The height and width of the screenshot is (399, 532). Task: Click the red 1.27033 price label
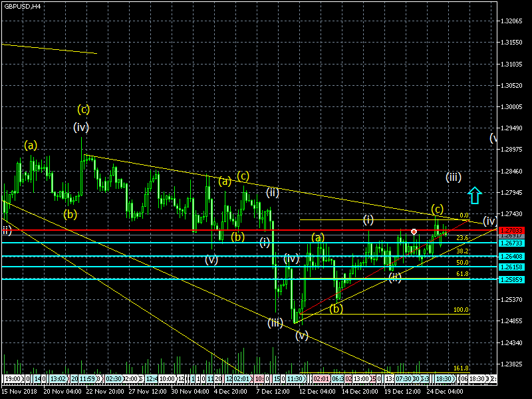click(x=514, y=230)
